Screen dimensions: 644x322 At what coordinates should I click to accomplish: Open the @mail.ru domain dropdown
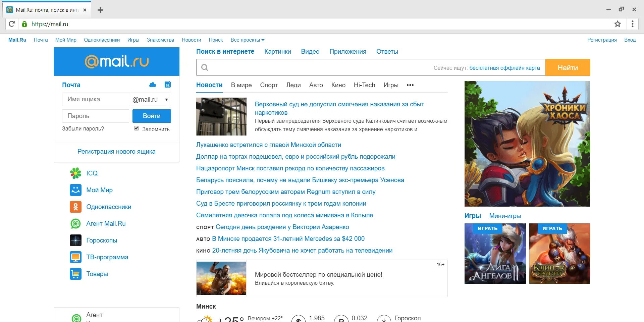(150, 99)
